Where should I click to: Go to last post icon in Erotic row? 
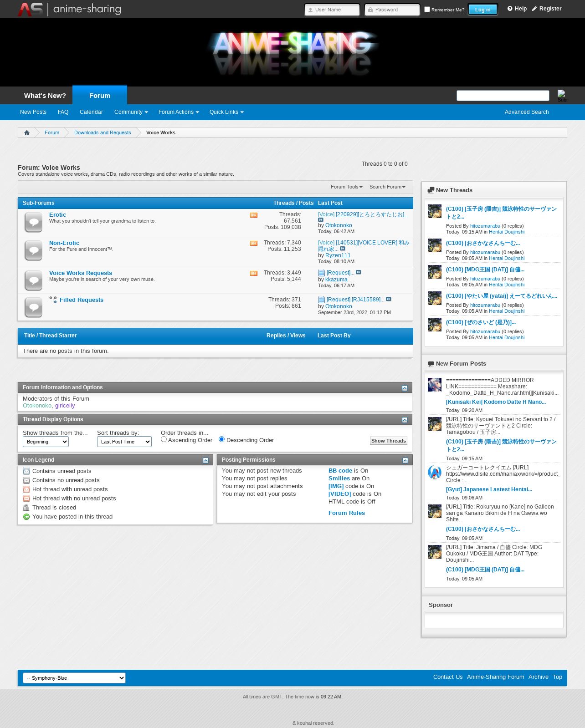[321, 220]
